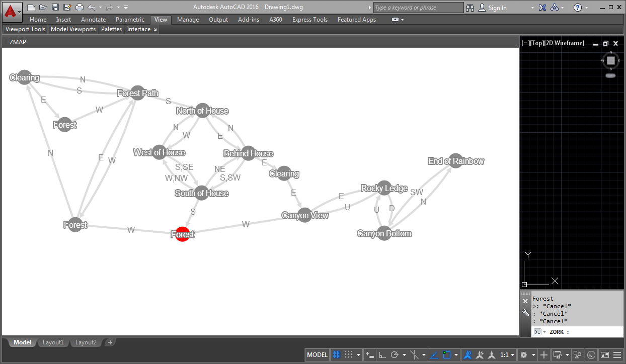Open the Customization menu in status bar
The image size is (626, 364).
coord(617,355)
